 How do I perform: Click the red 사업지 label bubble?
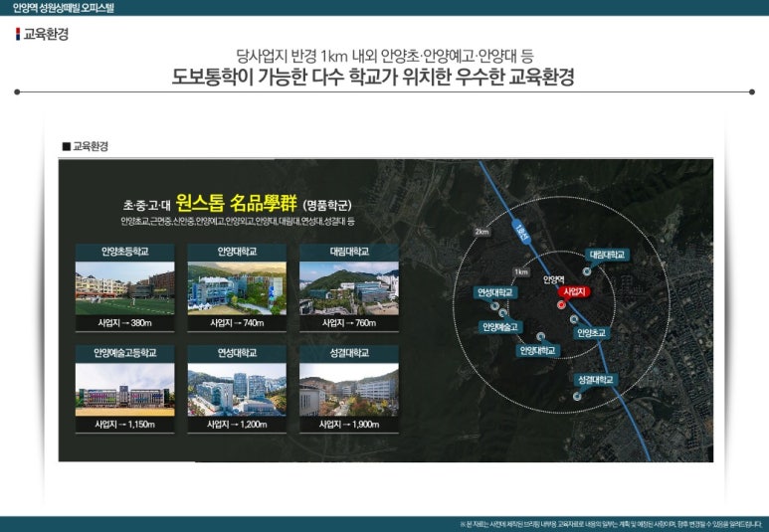pyautogui.click(x=574, y=291)
